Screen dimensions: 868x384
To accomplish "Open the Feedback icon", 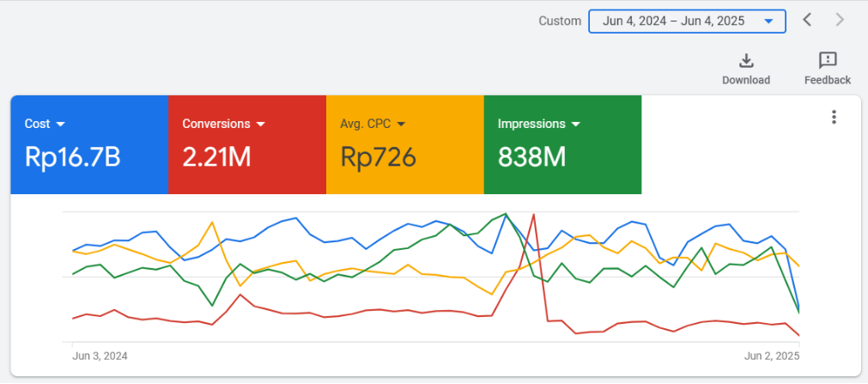I will pyautogui.click(x=828, y=60).
